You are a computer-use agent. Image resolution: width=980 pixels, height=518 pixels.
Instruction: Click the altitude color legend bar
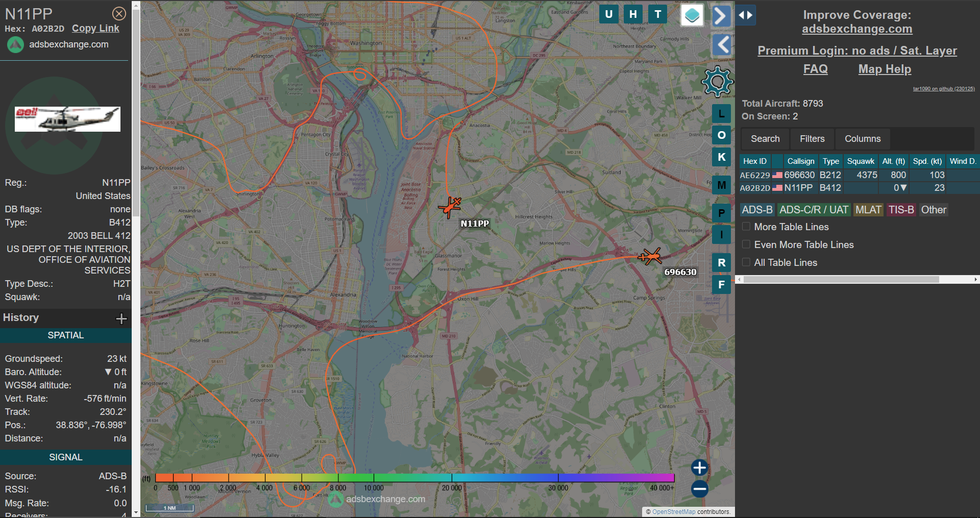(x=415, y=478)
